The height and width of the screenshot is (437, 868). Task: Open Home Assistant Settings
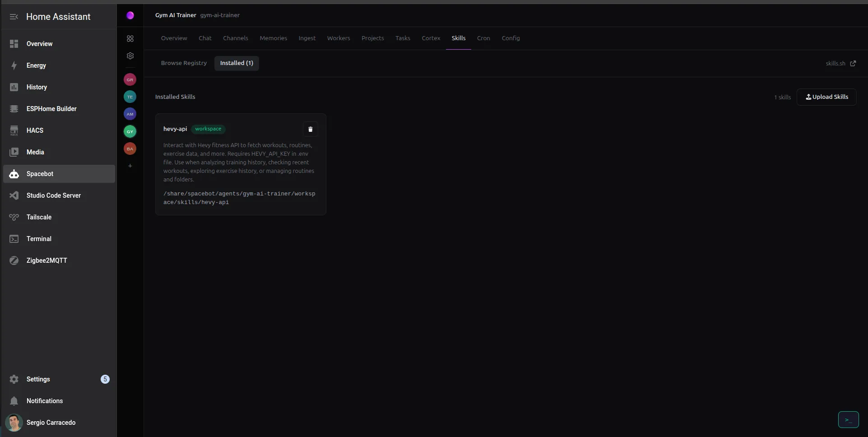[x=38, y=379]
